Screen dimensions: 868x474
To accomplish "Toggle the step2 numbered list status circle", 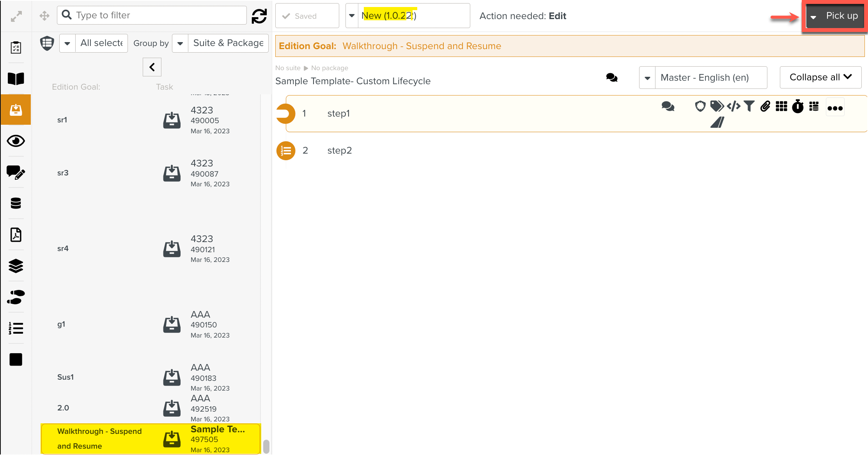I will pyautogui.click(x=285, y=151).
